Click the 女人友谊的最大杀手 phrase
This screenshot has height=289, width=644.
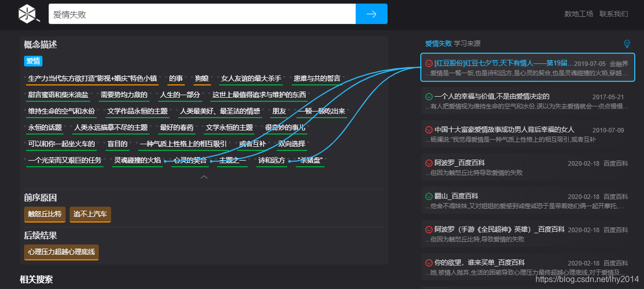(251, 79)
